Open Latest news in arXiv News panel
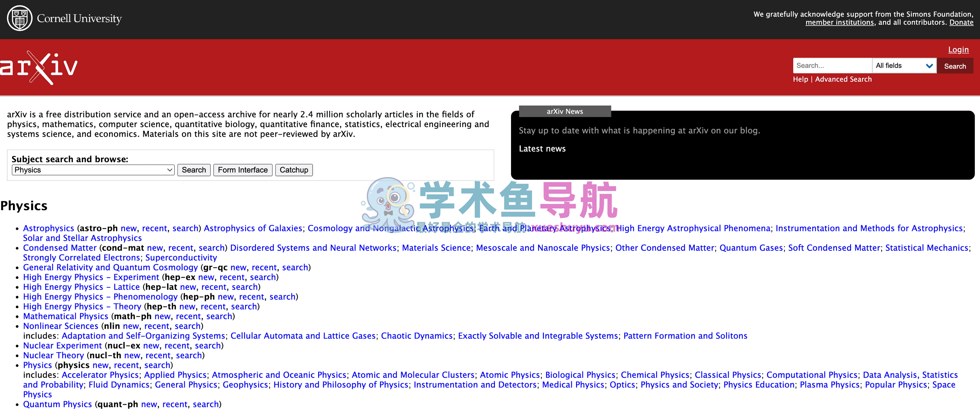 click(x=542, y=149)
